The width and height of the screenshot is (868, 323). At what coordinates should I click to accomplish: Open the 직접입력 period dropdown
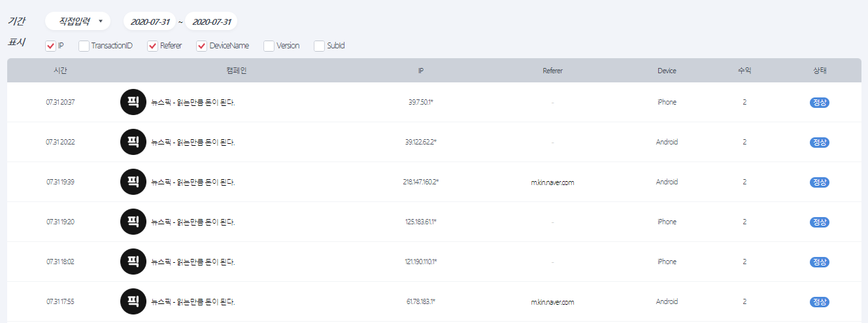(x=78, y=21)
